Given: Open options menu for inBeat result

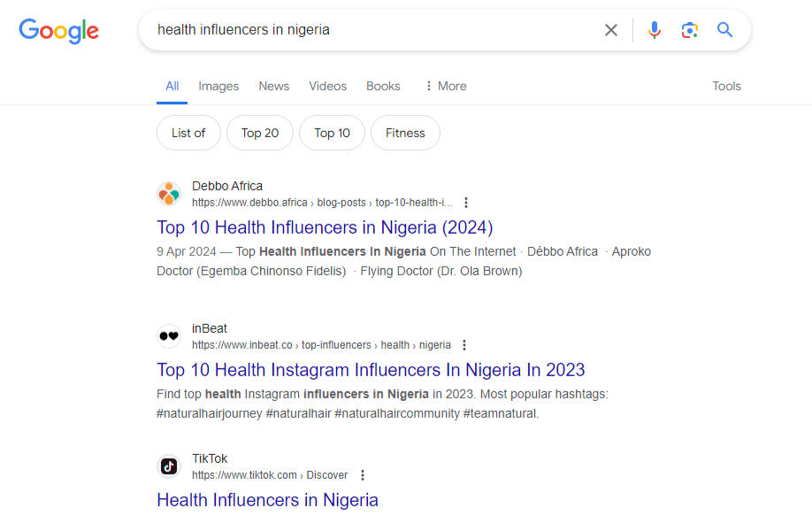Looking at the screenshot, I should point(464,345).
